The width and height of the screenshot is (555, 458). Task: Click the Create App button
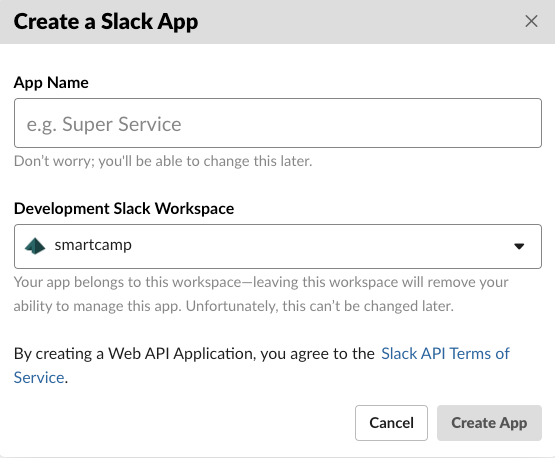[489, 423]
